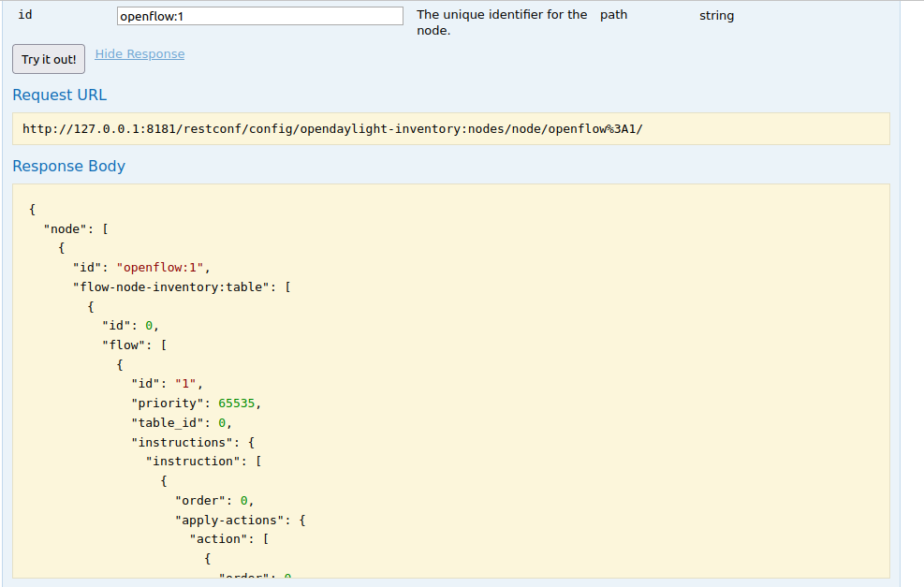The image size is (924, 587).
Task: Click the id input field containing openflow:1
Action: [259, 16]
